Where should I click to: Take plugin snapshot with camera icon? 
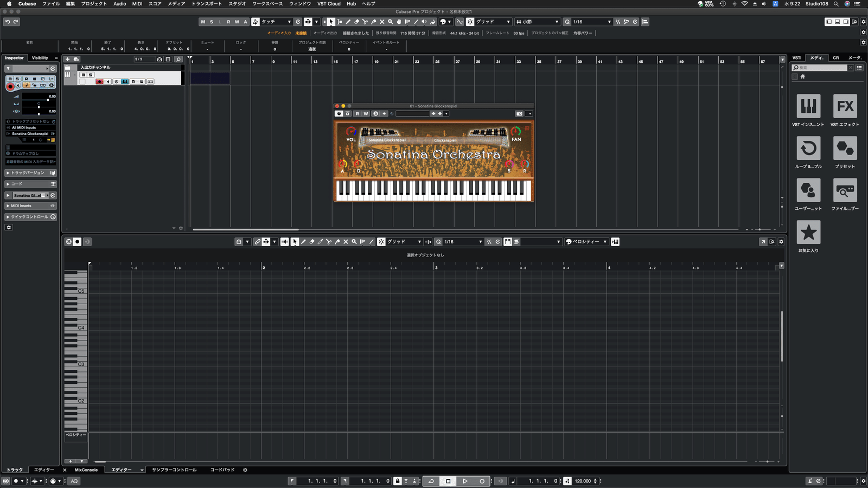tap(519, 113)
